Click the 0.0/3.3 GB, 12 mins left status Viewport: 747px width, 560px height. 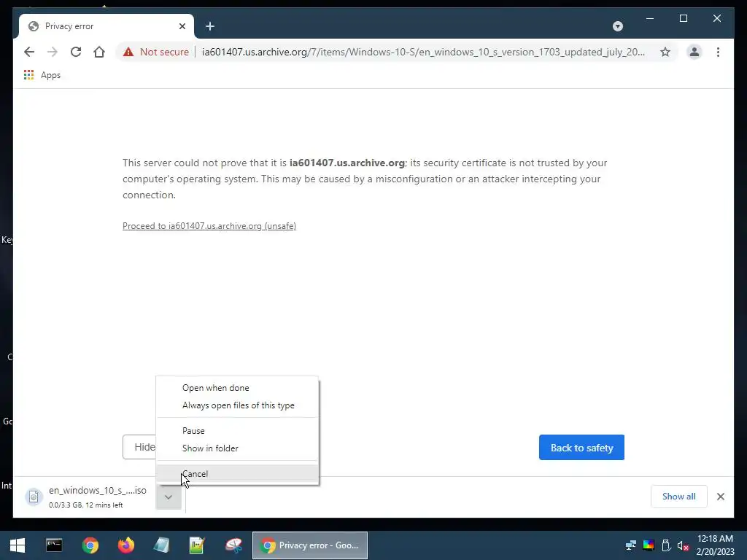[x=86, y=505]
